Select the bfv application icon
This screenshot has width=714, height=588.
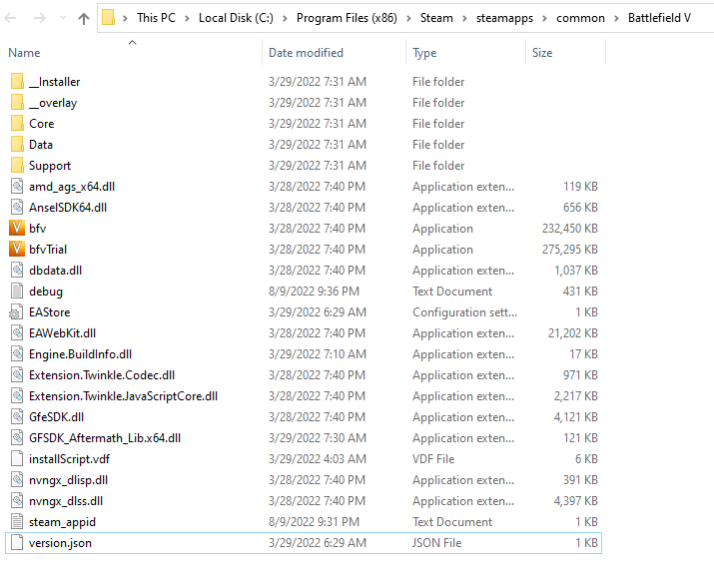[17, 228]
